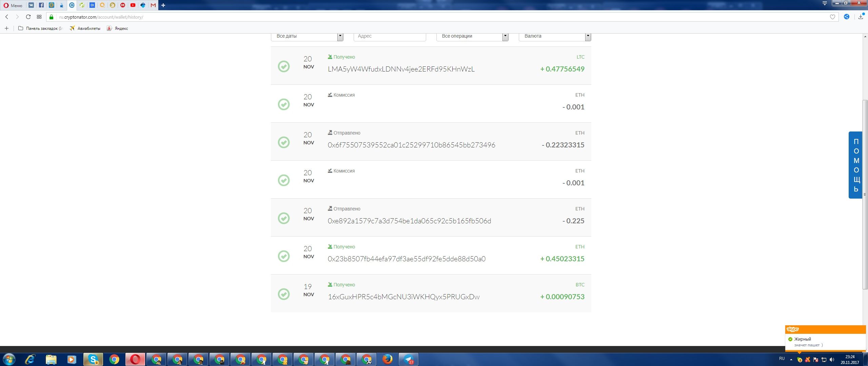868x366 pixels.
Task: Expand the 'Все даты' date dropdown
Action: [x=307, y=36]
